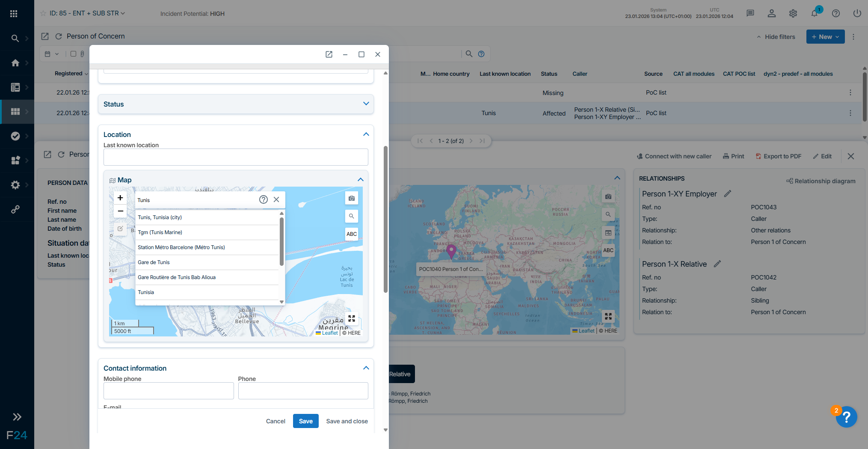Toggle ABC labels on the dialog map
This screenshot has width=868, height=449.
(x=351, y=234)
